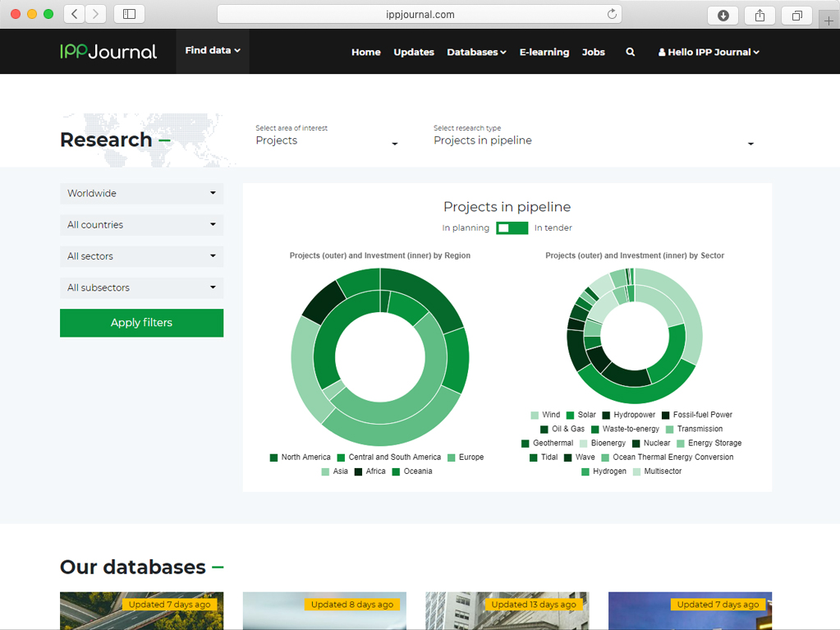Click the Apply filters button
The image size is (840, 630).
click(x=141, y=323)
